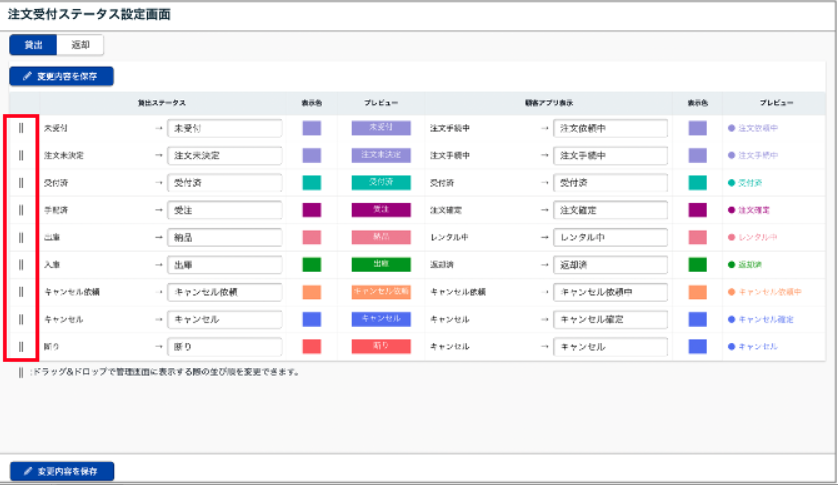Switch to the 返却 tab

pos(80,45)
